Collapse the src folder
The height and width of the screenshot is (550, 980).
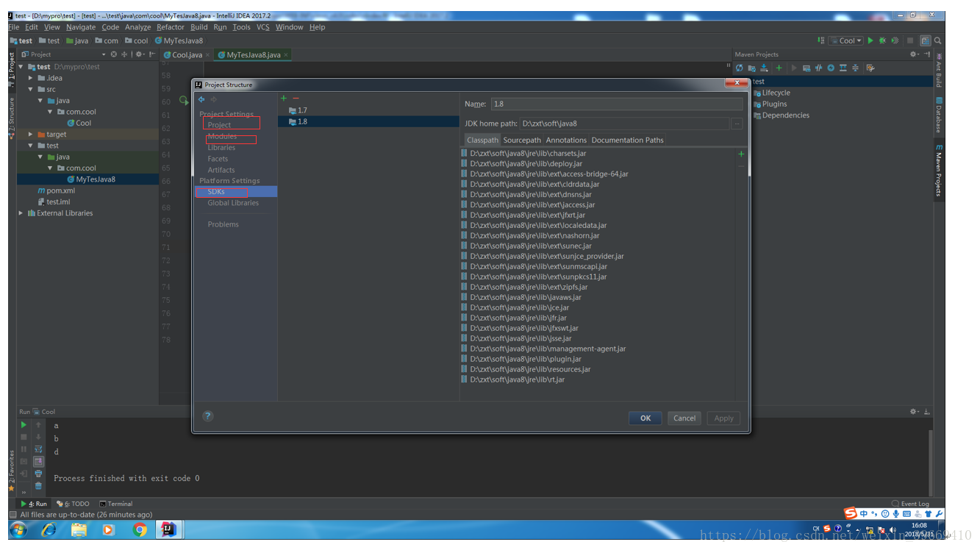(31, 89)
